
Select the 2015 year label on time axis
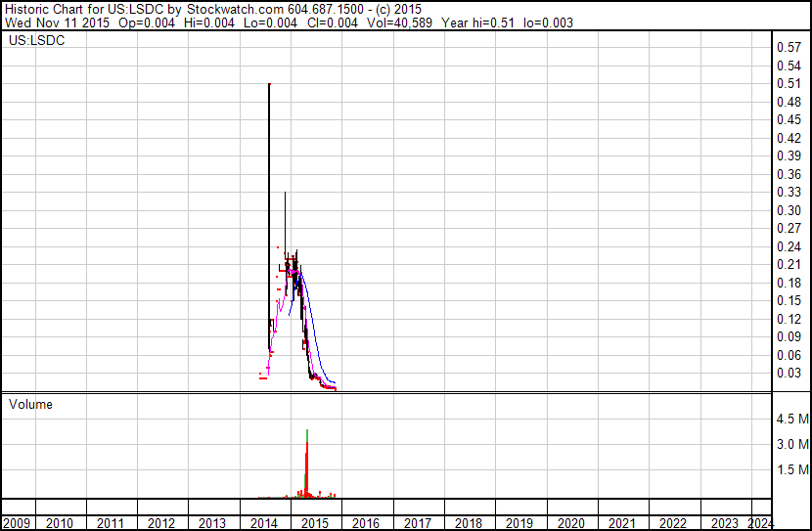315,523
